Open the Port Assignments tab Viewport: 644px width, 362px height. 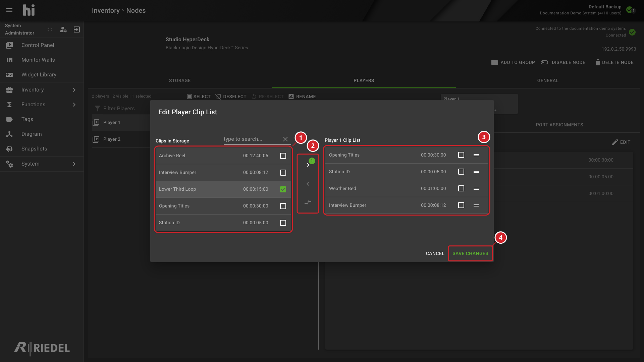tap(559, 125)
